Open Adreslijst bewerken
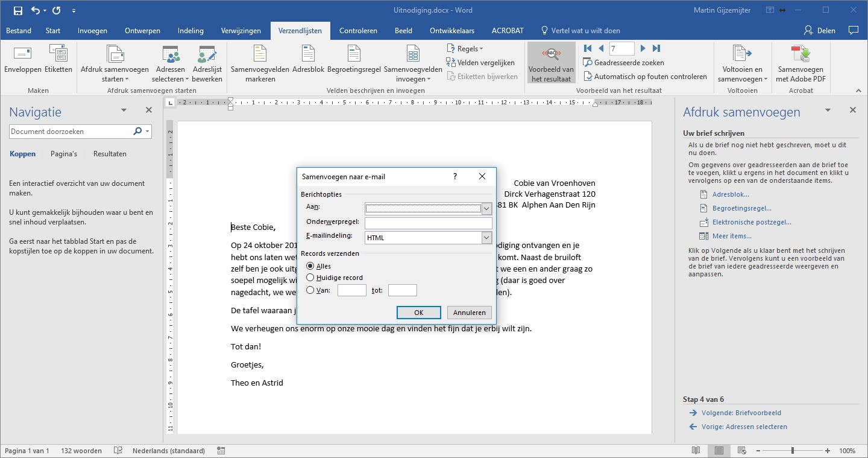868x458 pixels. click(x=207, y=63)
